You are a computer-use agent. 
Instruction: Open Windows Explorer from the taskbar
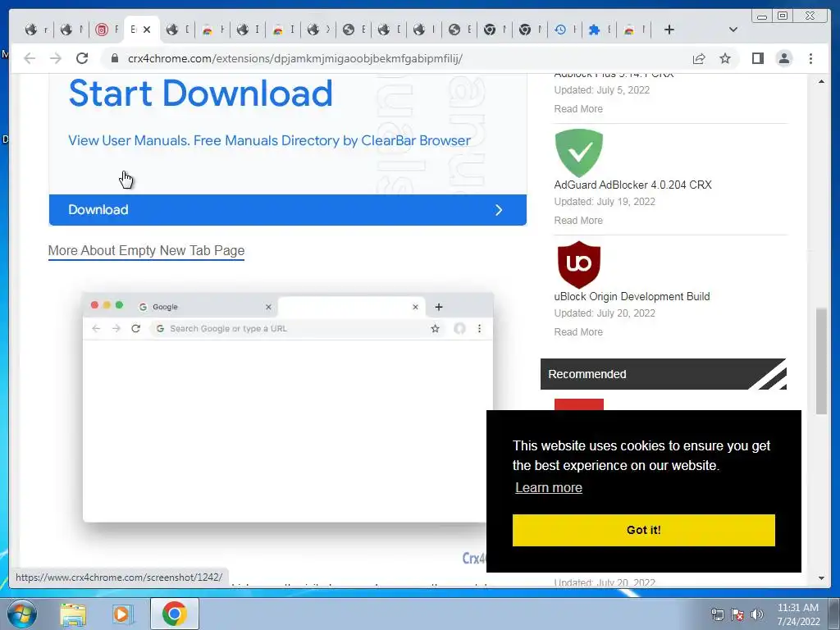pos(73,614)
